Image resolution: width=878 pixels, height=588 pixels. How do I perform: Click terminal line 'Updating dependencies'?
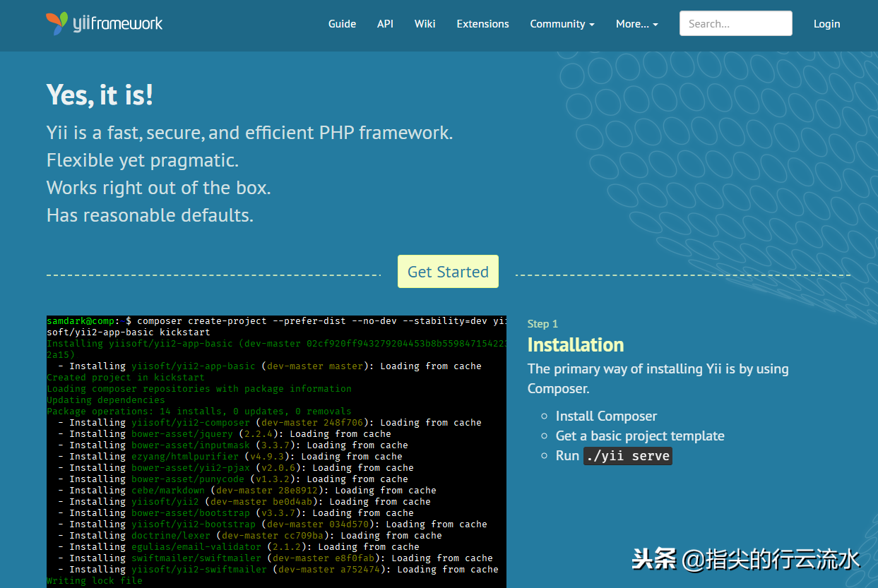click(x=106, y=400)
